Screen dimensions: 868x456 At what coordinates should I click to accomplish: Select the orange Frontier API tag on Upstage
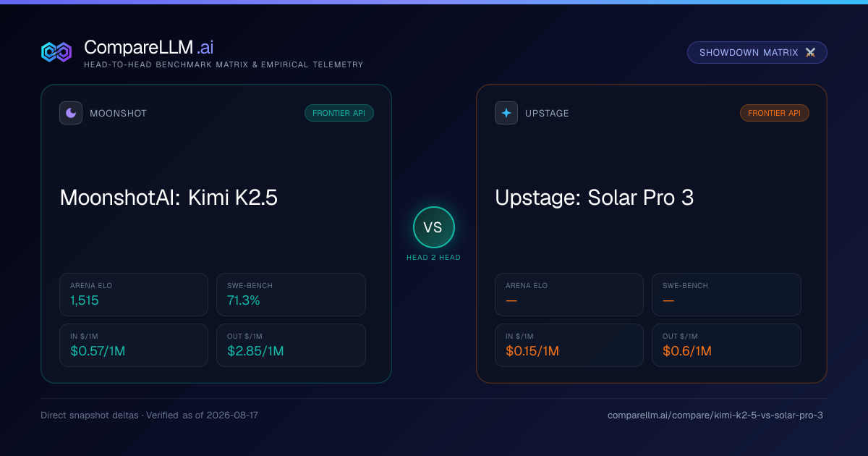(775, 113)
